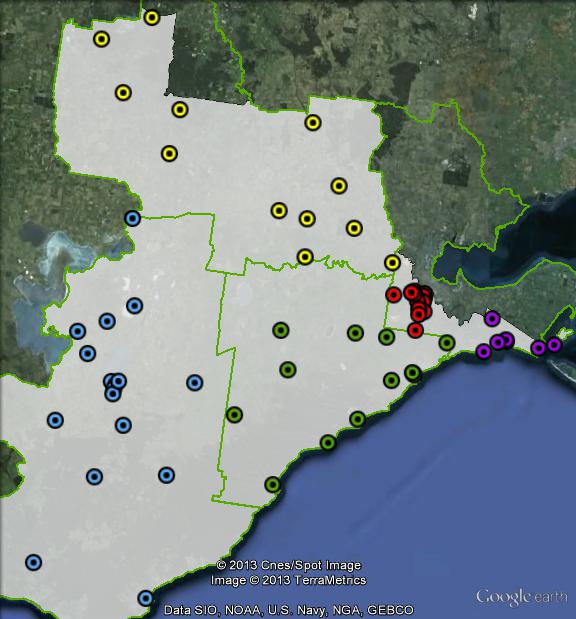This screenshot has height=619, width=576.
Task: Select the isolated easternmost blue marker
Action: point(195,383)
